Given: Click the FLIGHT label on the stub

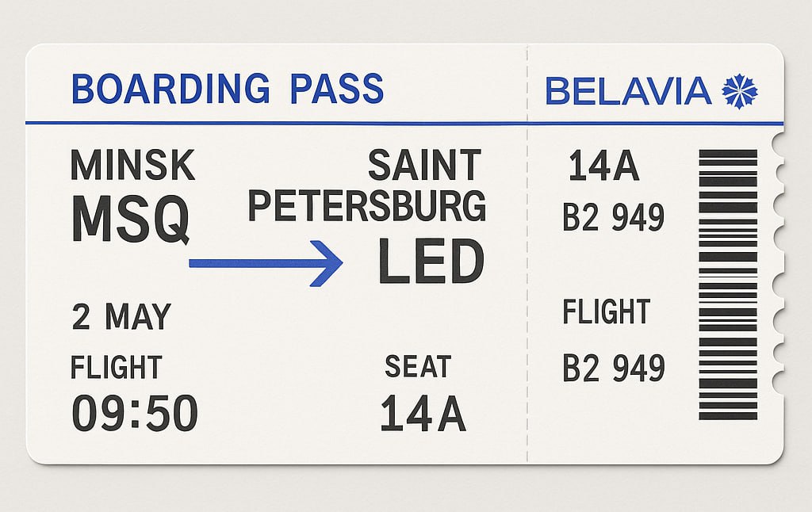Looking at the screenshot, I should point(607,311).
